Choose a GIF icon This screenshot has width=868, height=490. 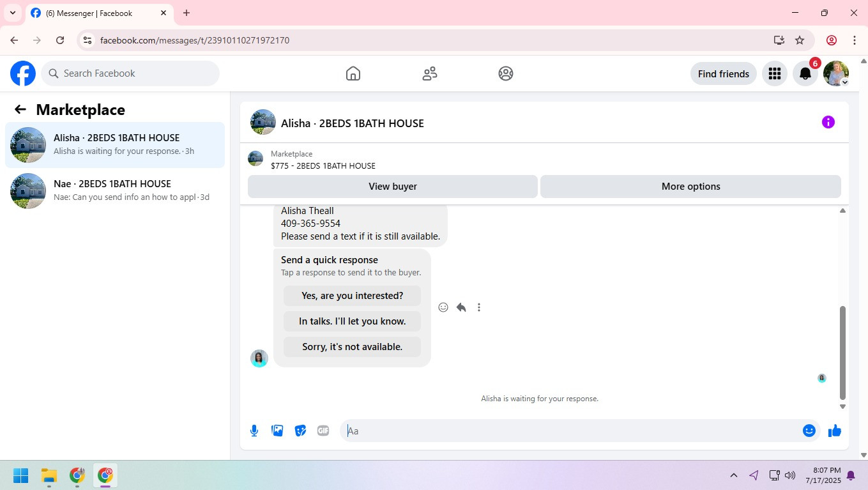tap(323, 431)
